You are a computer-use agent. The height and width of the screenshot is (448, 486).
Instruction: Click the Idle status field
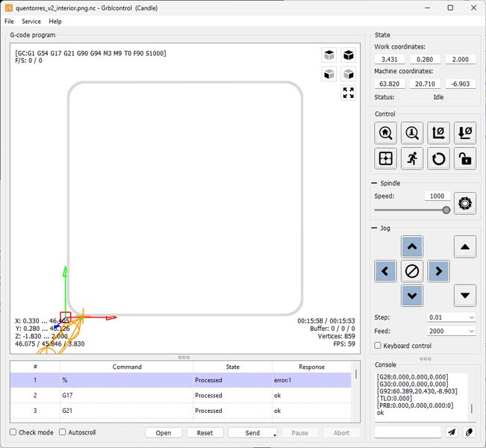coord(438,97)
